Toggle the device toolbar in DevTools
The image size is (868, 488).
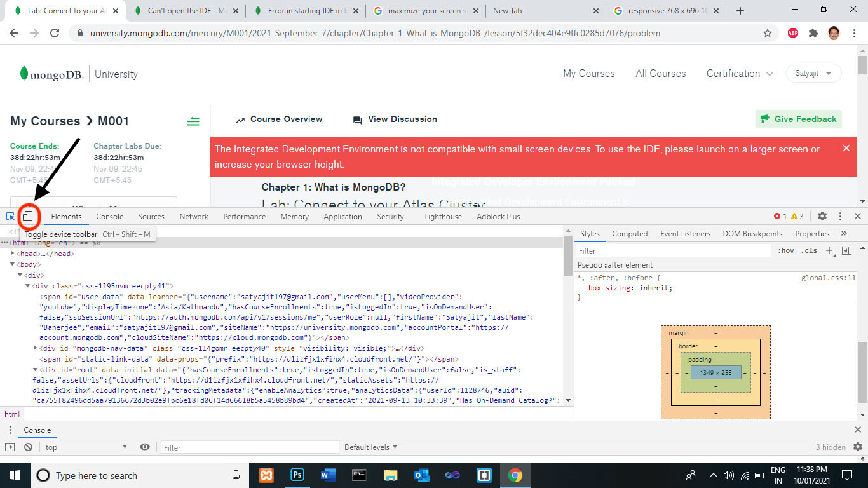28,216
